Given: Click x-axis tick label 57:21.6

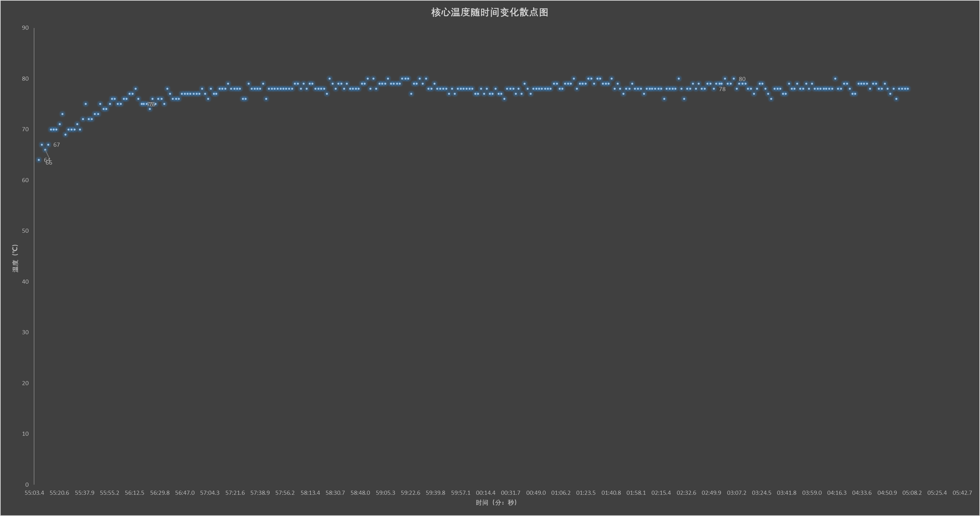Looking at the screenshot, I should 235,493.
